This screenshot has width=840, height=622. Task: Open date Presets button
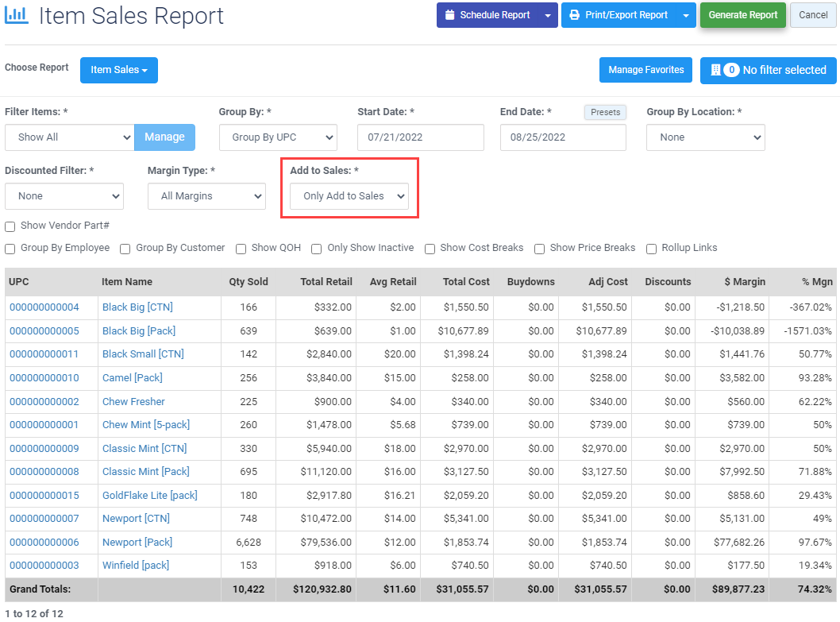[x=605, y=112]
